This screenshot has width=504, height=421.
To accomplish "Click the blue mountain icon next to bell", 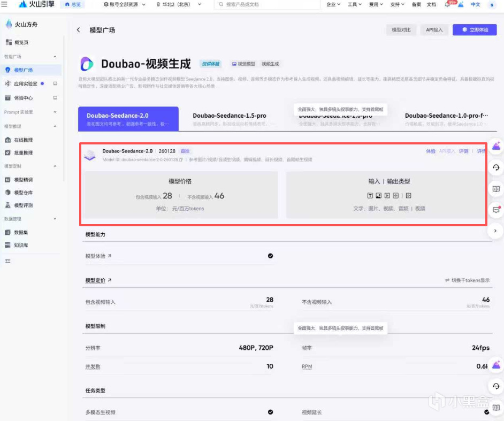I will coord(461,4).
